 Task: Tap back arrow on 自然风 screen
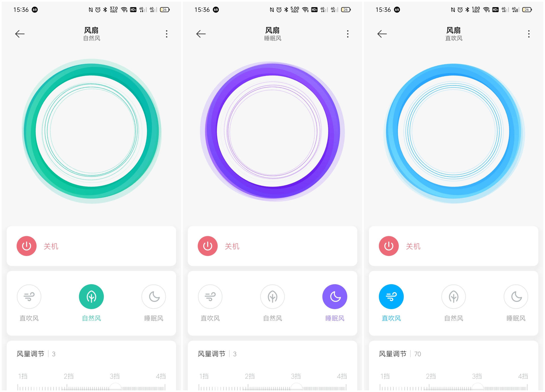point(20,34)
